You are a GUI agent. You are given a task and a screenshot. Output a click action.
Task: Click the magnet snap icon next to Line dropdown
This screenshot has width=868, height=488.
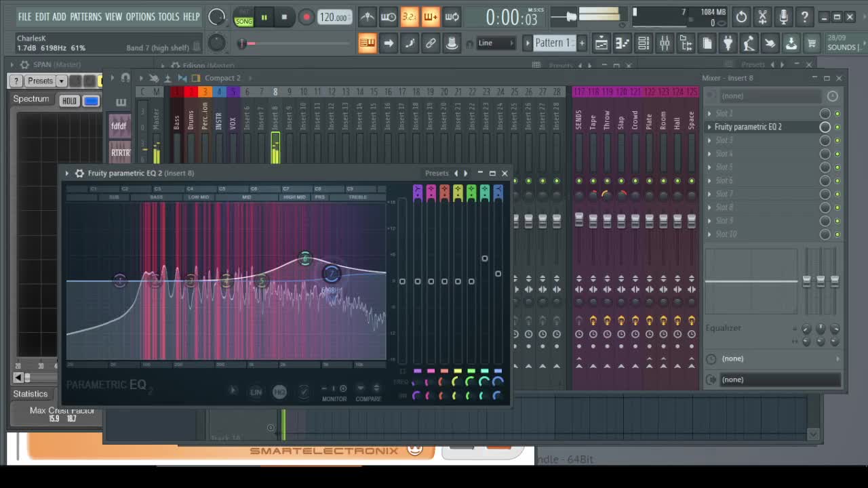469,44
